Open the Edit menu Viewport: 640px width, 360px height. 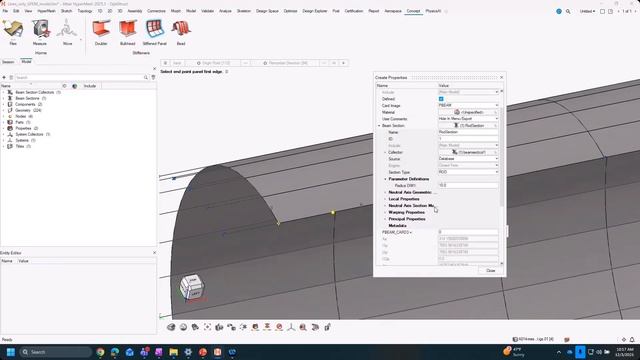pyautogui.click(x=16, y=11)
